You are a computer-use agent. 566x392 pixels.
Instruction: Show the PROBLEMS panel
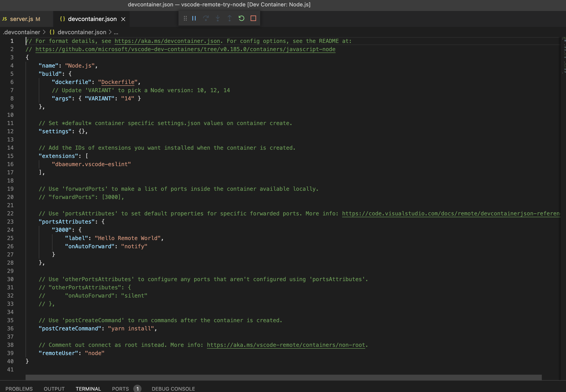point(19,389)
